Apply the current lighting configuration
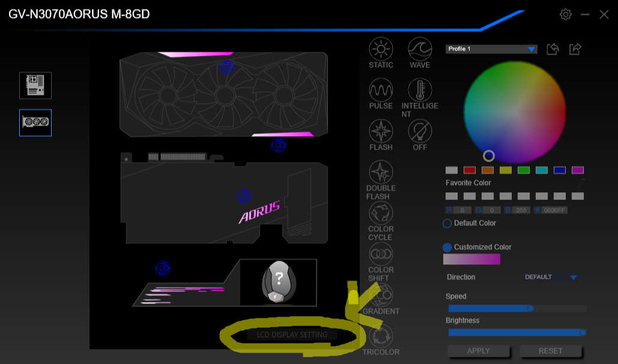 click(x=478, y=351)
